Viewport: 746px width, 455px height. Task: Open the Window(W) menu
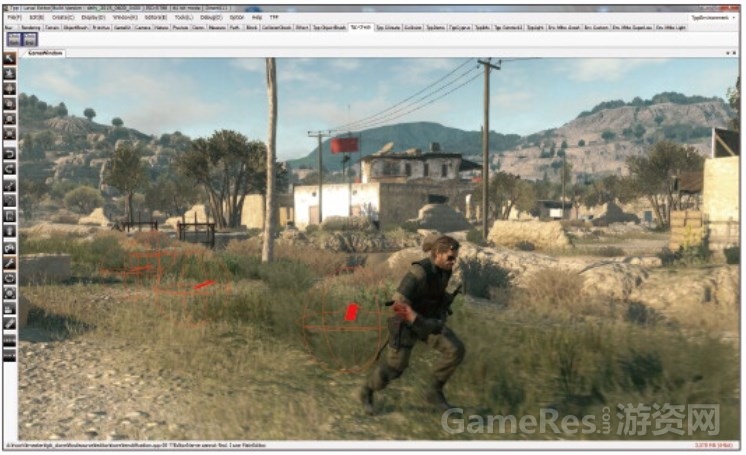125,17
